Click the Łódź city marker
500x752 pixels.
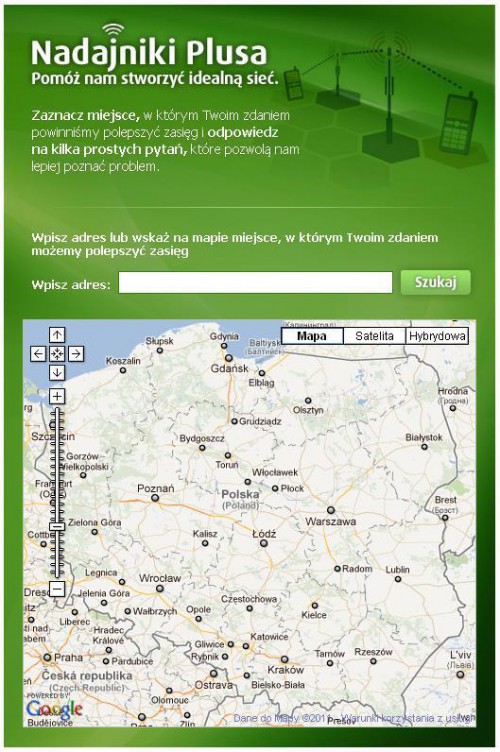click(263, 543)
